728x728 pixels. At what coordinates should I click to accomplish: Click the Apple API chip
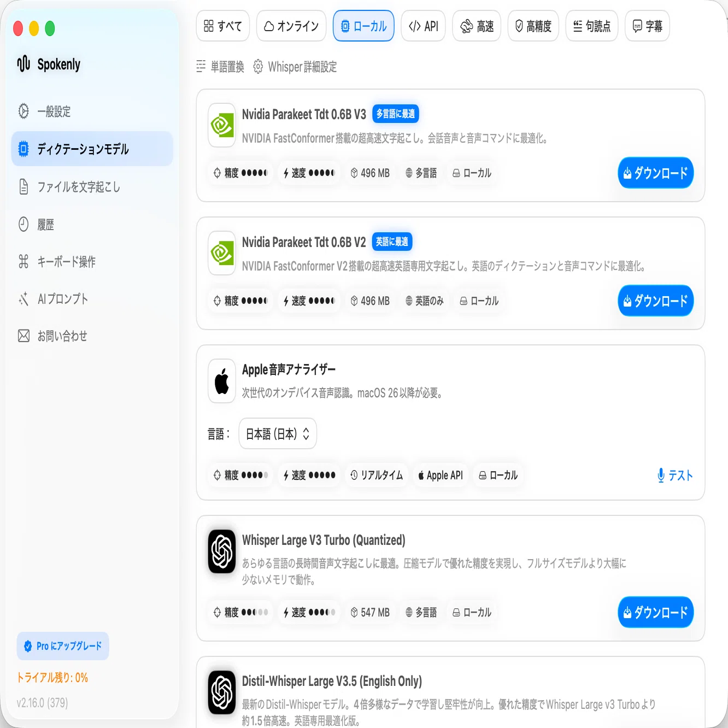[441, 475]
